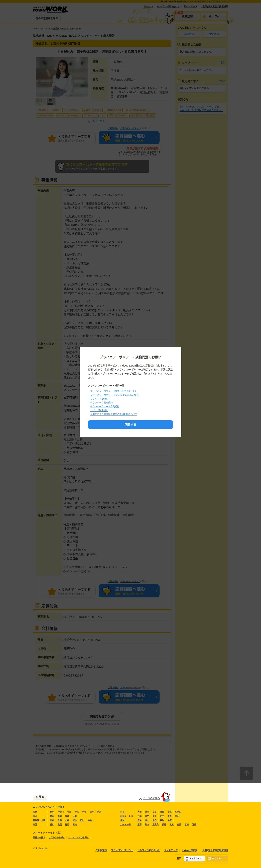Screen dimensions: 261x868
Task: Open 職種から探す footer link
Action: pos(39,837)
